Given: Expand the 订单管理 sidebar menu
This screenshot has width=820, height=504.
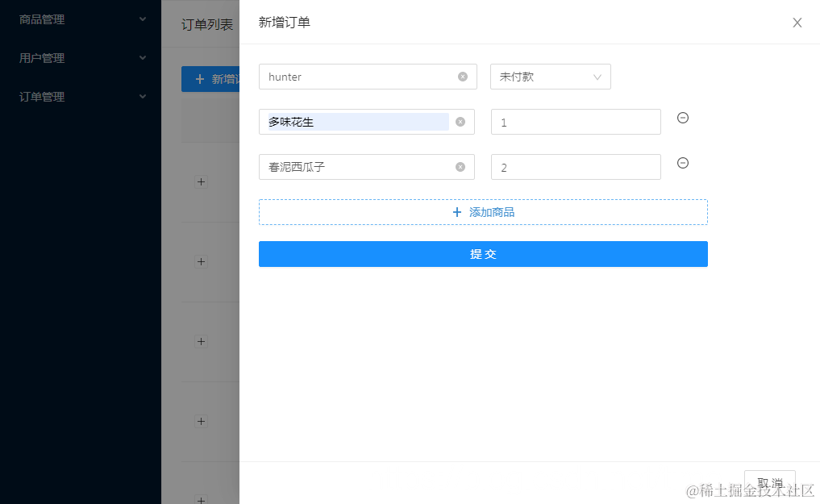Looking at the screenshot, I should [81, 97].
